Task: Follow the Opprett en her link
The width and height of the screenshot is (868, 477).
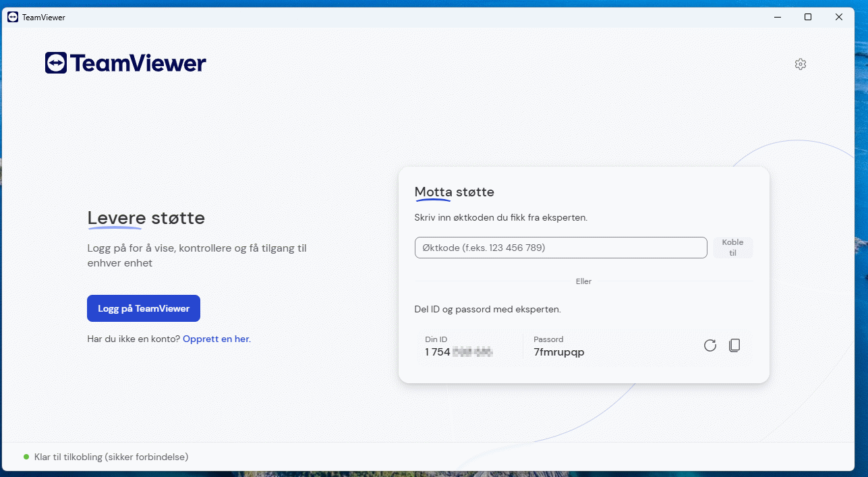Action: [216, 339]
